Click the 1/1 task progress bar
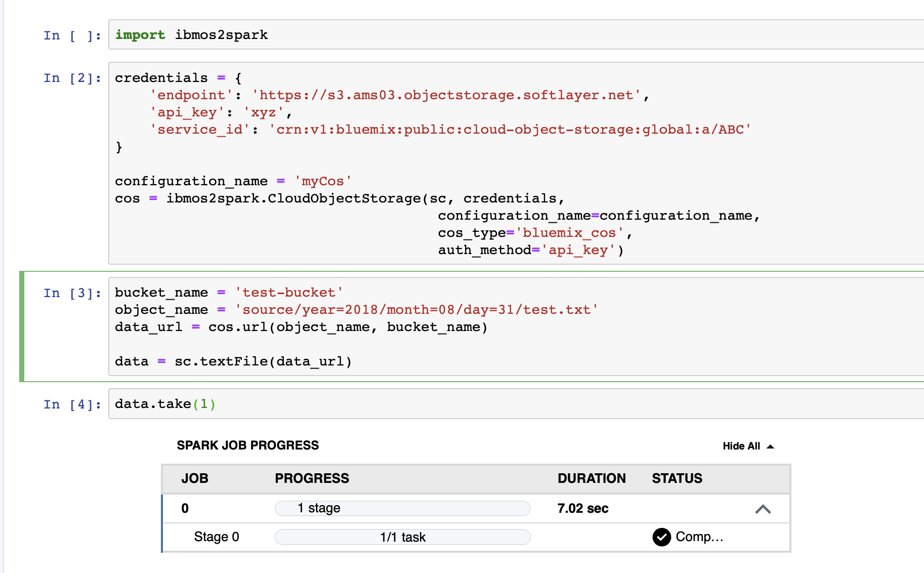924x573 pixels. tap(403, 537)
